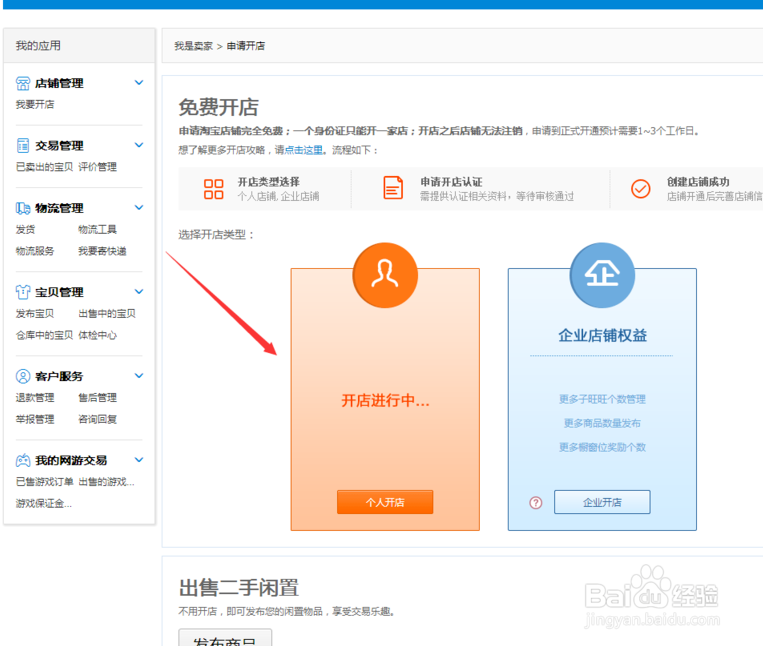Image resolution: width=763 pixels, height=646 pixels.
Task: Click the 宝贝管理 shirt icon
Action: tap(23, 292)
